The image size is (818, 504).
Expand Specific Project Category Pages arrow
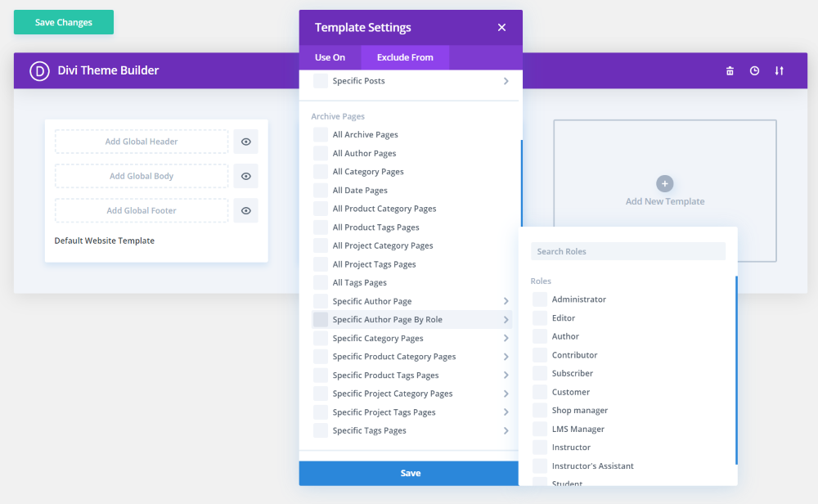click(x=506, y=394)
